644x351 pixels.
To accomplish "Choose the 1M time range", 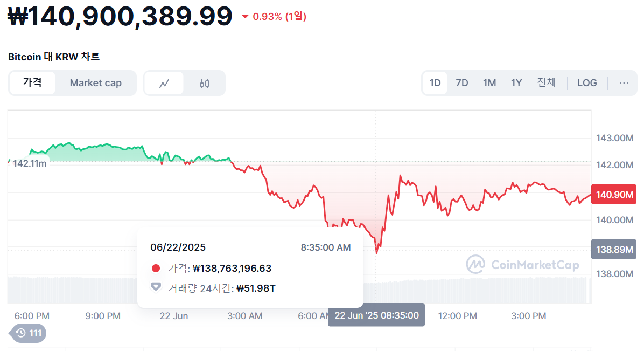I will tap(489, 83).
